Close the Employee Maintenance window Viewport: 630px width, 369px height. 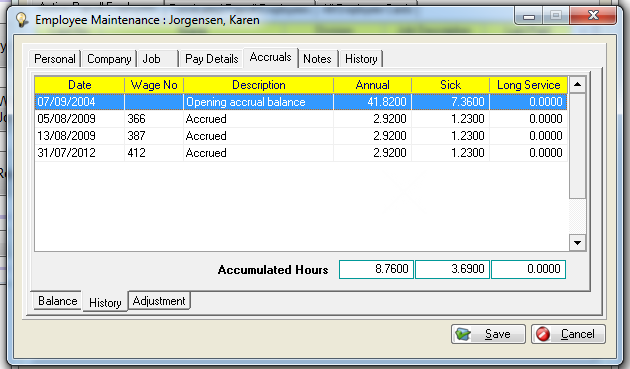(593, 16)
